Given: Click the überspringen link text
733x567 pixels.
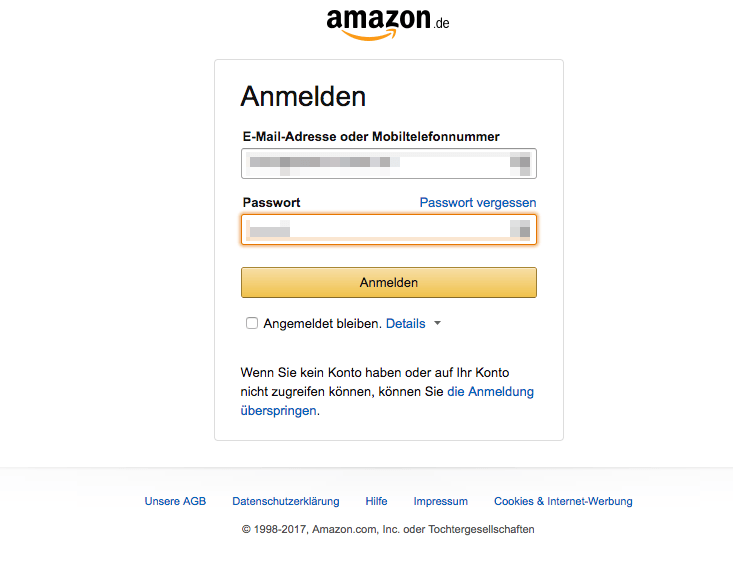Looking at the screenshot, I should 279,410.
